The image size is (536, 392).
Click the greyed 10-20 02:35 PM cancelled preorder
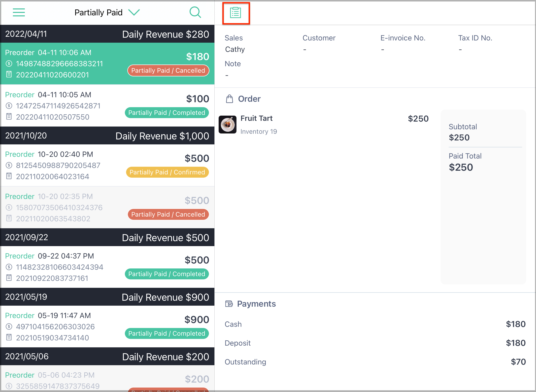(x=107, y=207)
